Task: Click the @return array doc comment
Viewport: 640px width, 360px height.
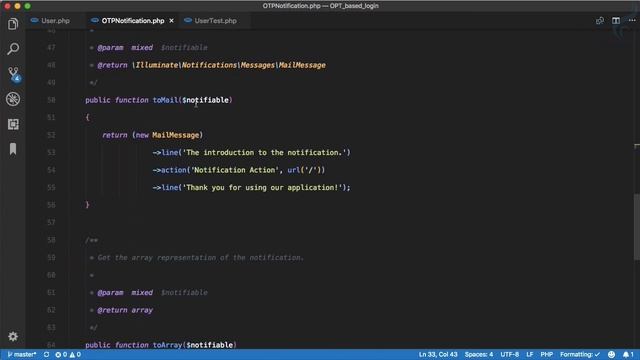Action: point(125,310)
